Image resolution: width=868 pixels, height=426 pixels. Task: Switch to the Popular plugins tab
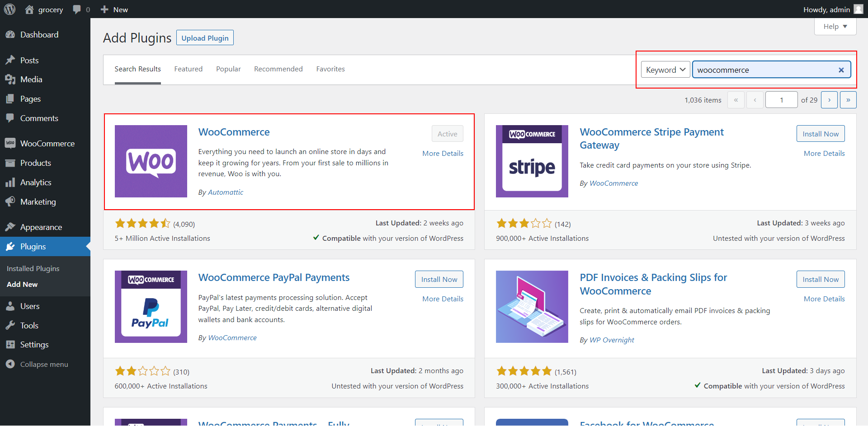[x=228, y=69]
